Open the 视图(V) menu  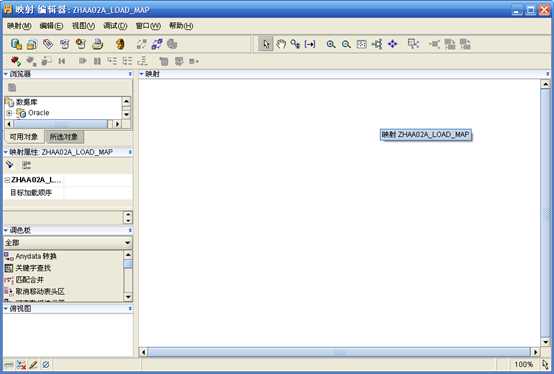coord(83,26)
